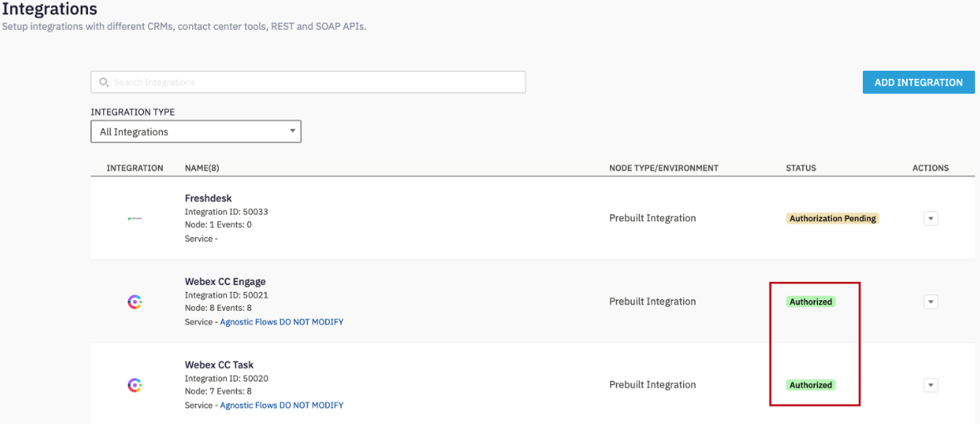The height and width of the screenshot is (424, 980).
Task: Click Prebuilt Integration in Webex CC Engage row
Action: pos(653,302)
